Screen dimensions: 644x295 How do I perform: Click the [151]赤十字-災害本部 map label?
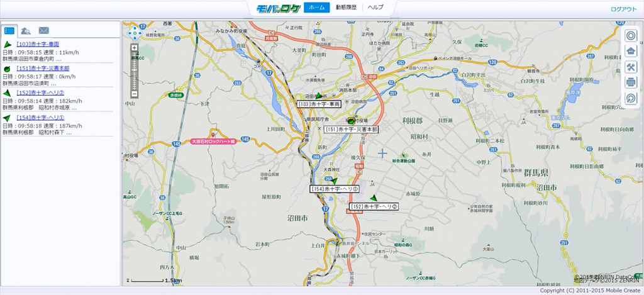351,129
